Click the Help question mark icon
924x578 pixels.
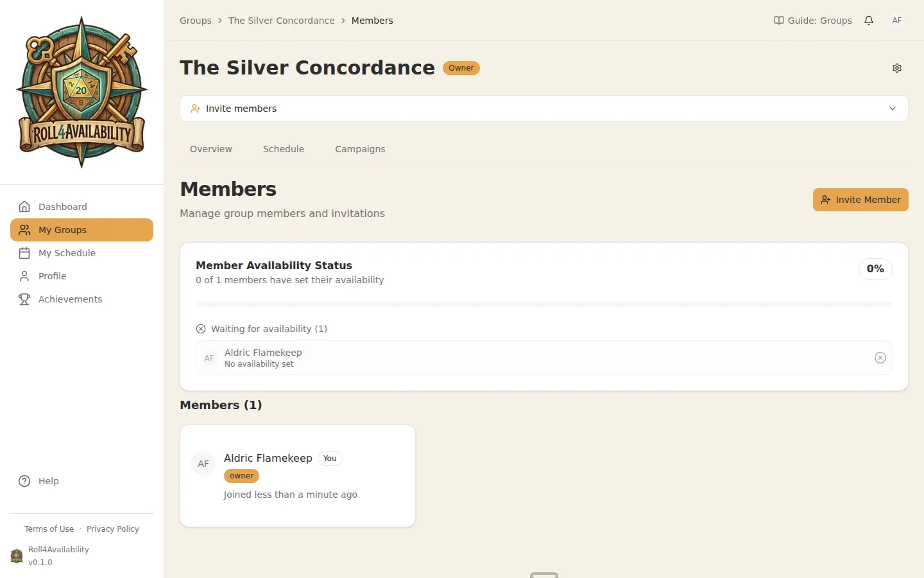[24, 480]
